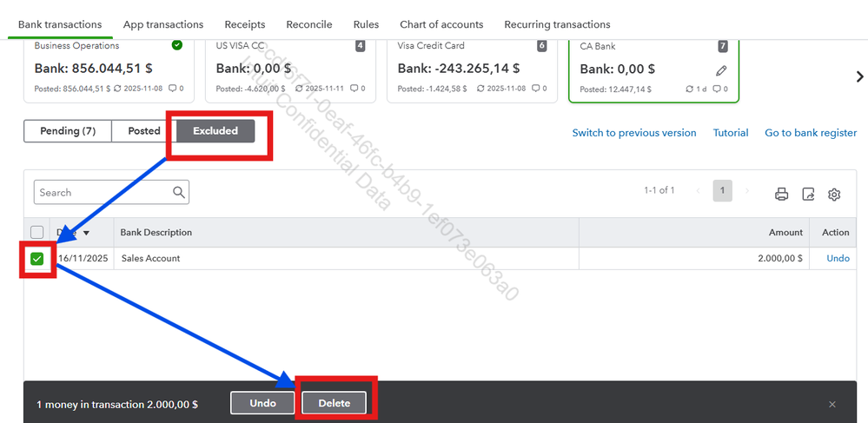
Task: Uncheck the Sales Account transaction checkbox
Action: (36, 259)
